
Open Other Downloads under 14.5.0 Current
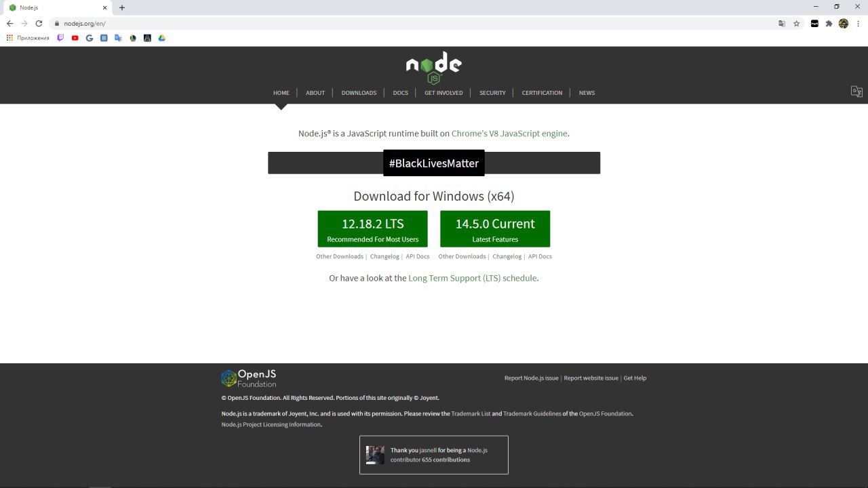462,257
